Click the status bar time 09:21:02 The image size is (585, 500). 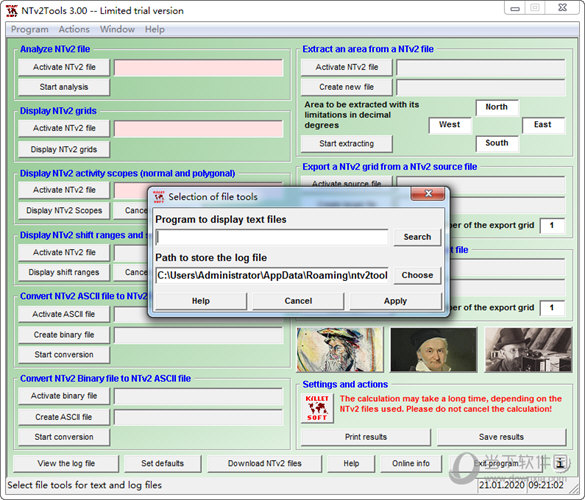tap(546, 485)
